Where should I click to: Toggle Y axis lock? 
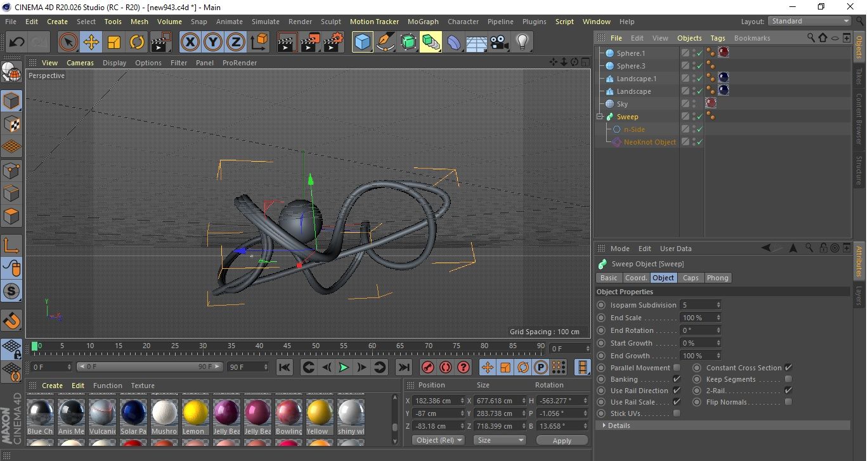pyautogui.click(x=213, y=42)
